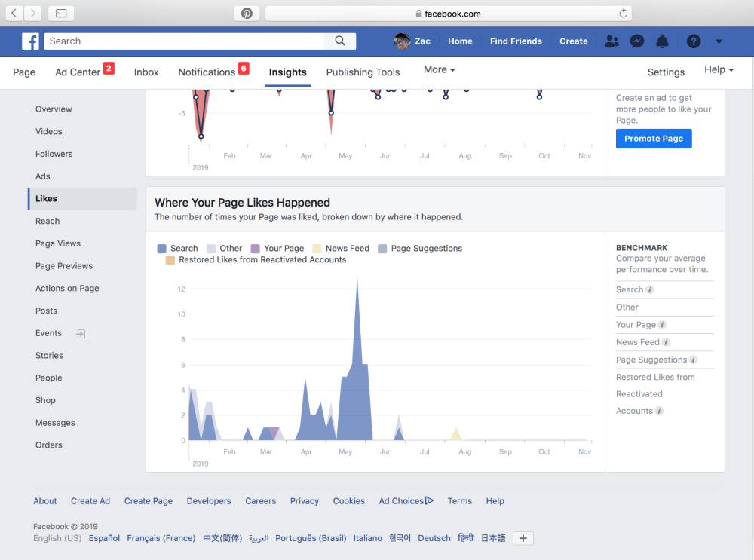
Task: Open the Friend Requests icon
Action: tap(611, 41)
